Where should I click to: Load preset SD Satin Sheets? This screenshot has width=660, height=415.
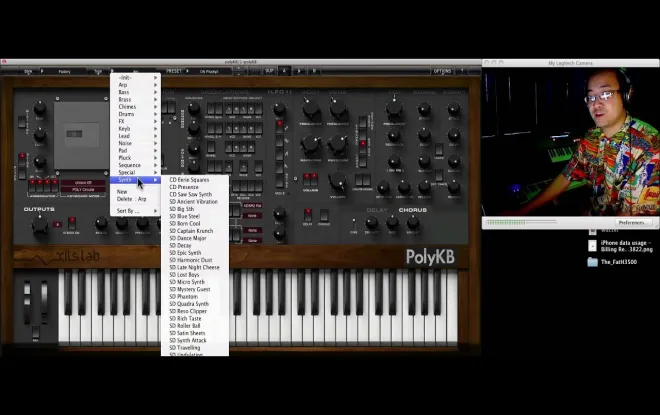(195, 333)
